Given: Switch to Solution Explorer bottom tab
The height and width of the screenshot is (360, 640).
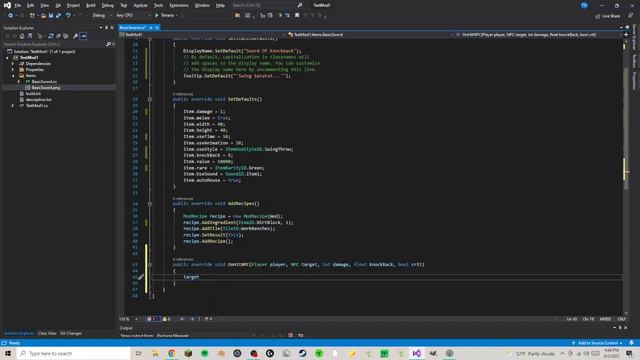Looking at the screenshot, I should click(x=19, y=333).
